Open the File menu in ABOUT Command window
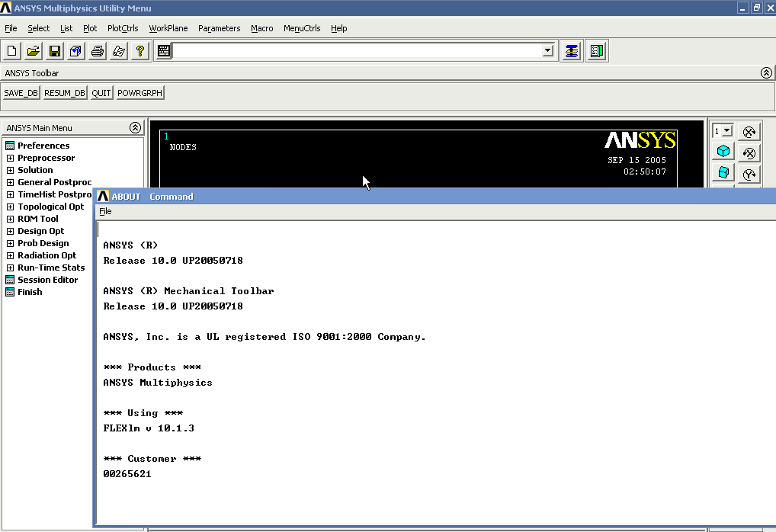Image resolution: width=776 pixels, height=532 pixels. click(x=105, y=211)
